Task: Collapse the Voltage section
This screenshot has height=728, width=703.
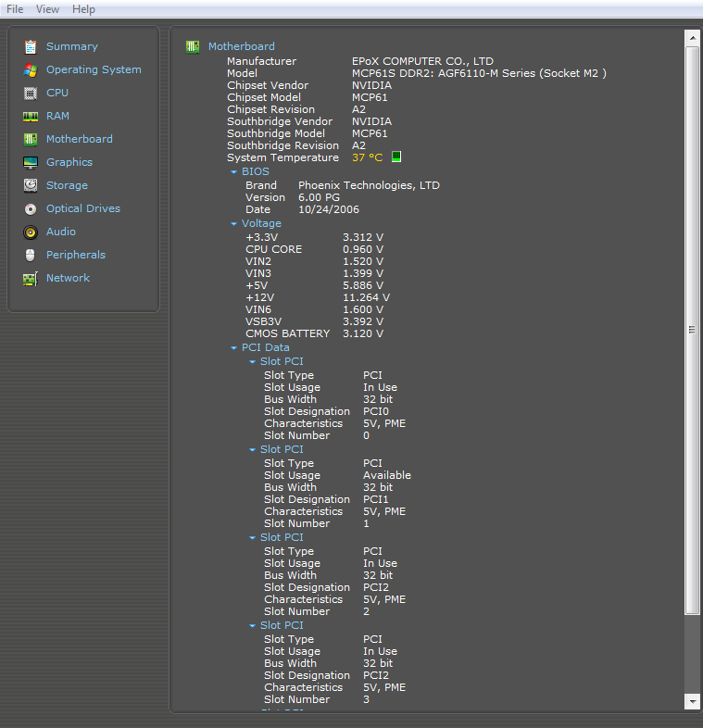Action: pos(234,224)
